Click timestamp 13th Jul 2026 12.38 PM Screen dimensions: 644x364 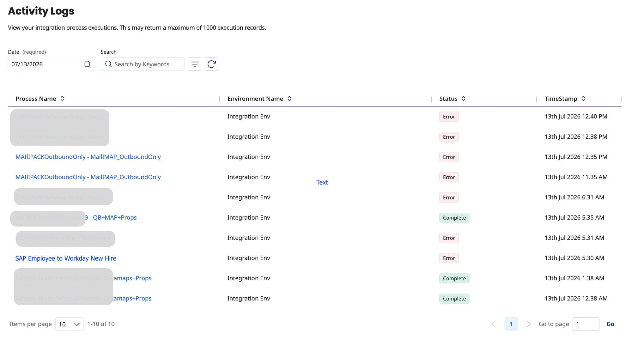pyautogui.click(x=576, y=136)
